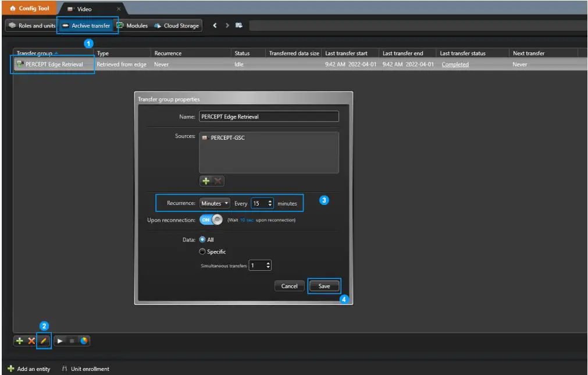Click the red X delete transfer group icon
Image resolution: width=588 pixels, height=375 pixels.
[x=31, y=341]
